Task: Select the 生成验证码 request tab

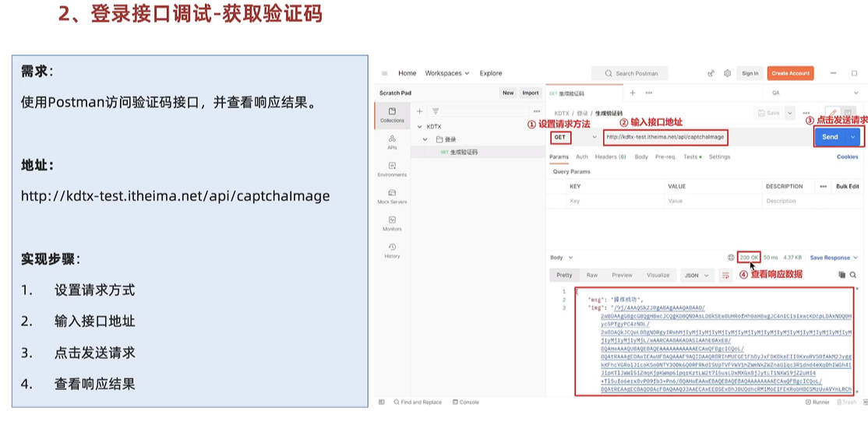Action: pyautogui.click(x=584, y=93)
